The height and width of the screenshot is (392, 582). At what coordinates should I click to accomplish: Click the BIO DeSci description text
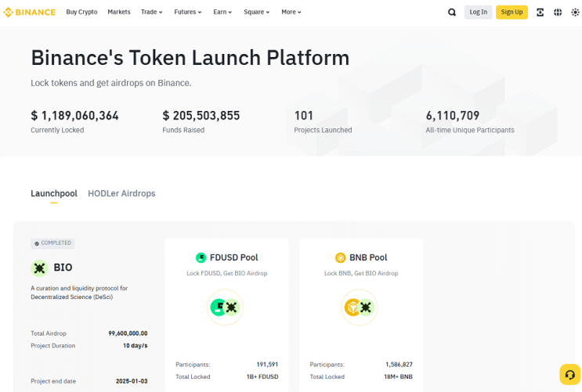coord(79,293)
